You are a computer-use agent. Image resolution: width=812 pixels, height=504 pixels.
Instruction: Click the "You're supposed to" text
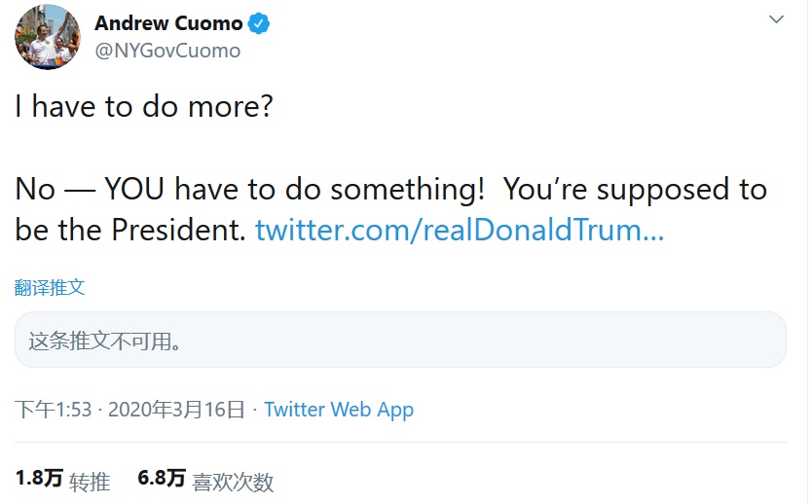pos(635,189)
